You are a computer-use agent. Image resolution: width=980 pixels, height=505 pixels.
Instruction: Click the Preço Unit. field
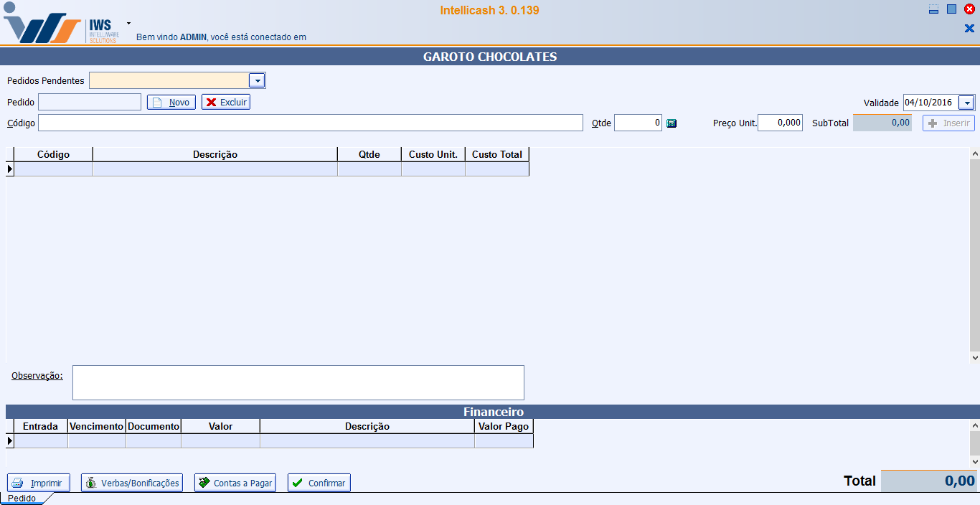pyautogui.click(x=780, y=123)
